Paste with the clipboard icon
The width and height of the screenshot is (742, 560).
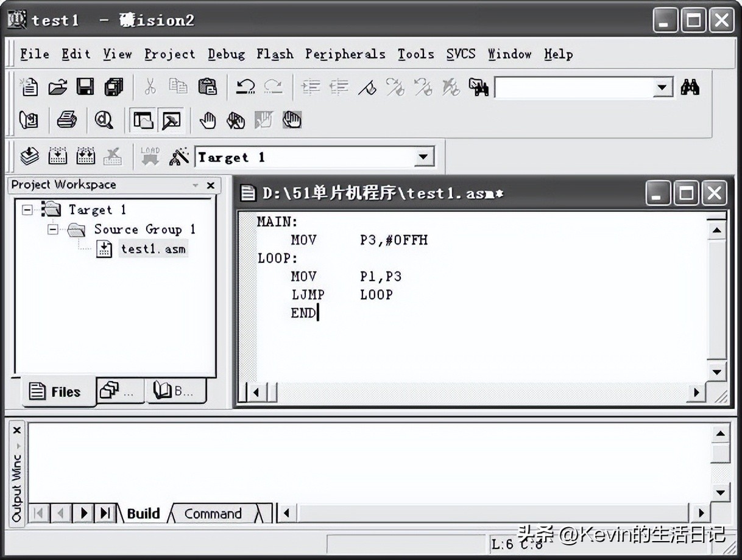pos(207,87)
